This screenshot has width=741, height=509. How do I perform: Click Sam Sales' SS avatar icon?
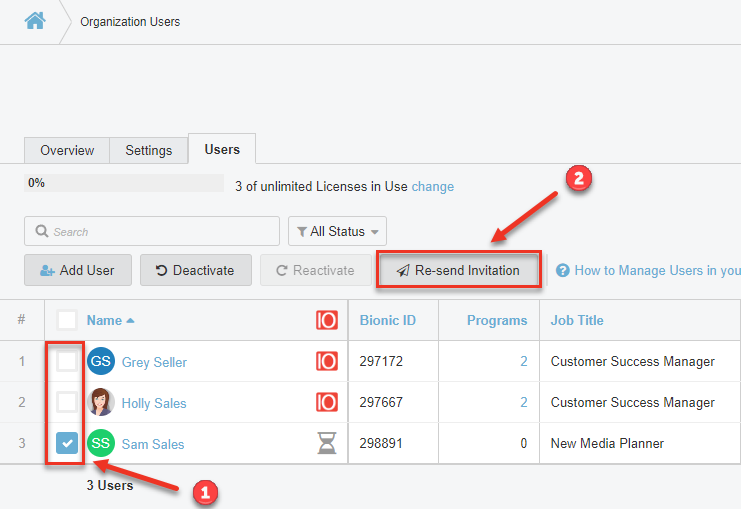[101, 444]
